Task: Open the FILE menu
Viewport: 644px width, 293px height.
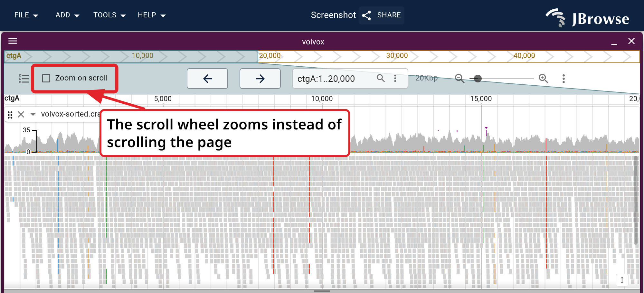Action: click(x=26, y=15)
